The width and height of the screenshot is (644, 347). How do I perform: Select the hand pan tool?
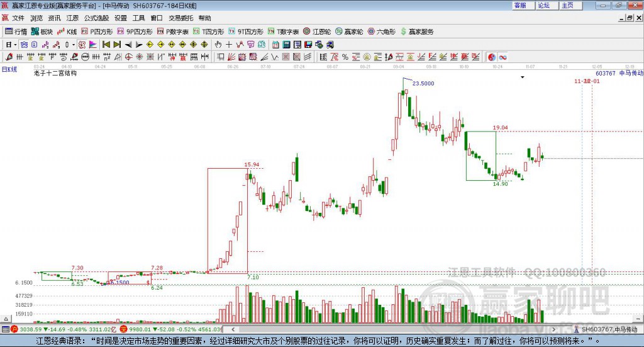(x=218, y=45)
